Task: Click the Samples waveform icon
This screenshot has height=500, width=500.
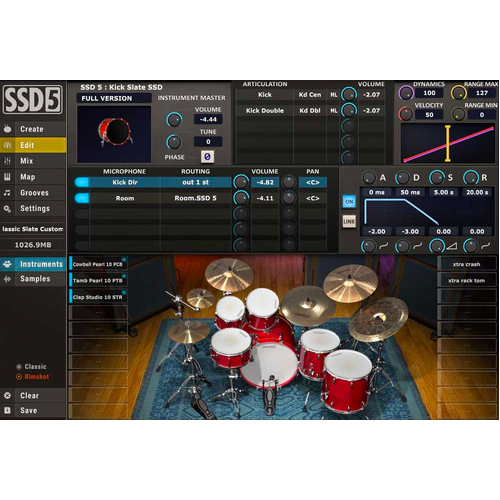Action: 7,279
